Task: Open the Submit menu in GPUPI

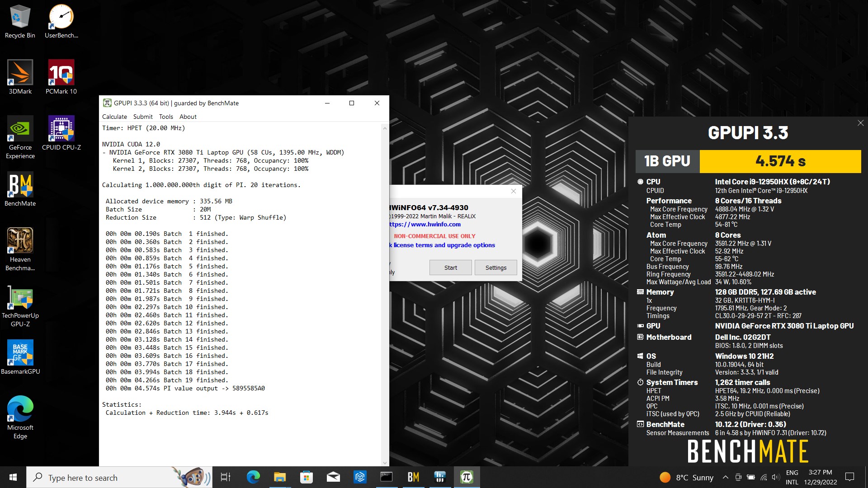Action: point(143,117)
